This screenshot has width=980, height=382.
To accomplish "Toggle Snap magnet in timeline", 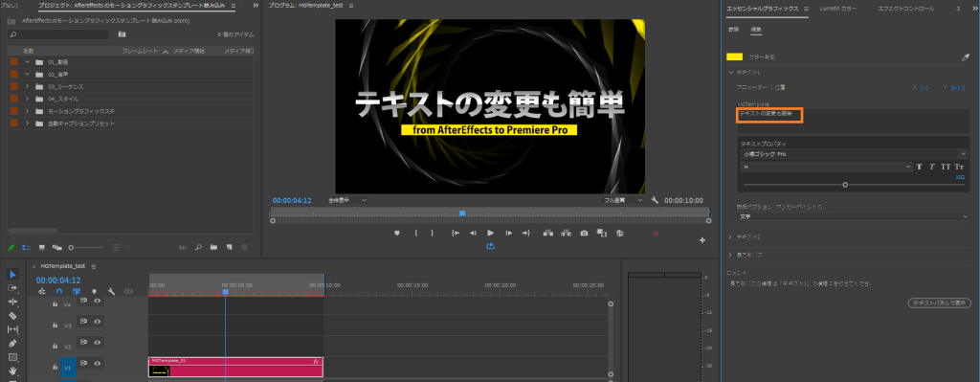I will coord(59,291).
